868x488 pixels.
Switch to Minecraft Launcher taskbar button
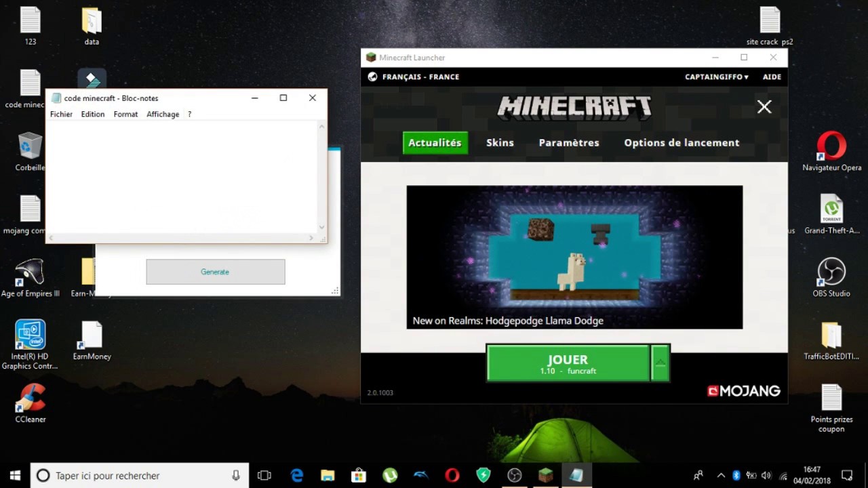pyautogui.click(x=546, y=476)
